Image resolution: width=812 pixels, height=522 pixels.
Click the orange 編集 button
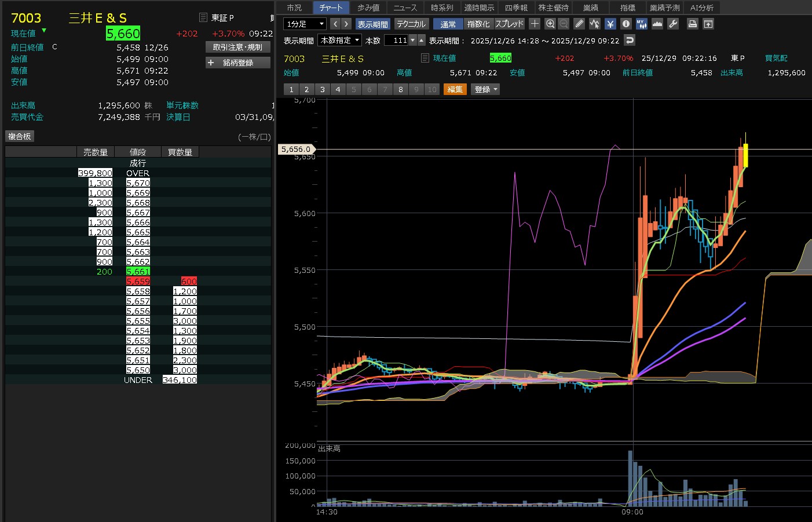(455, 89)
